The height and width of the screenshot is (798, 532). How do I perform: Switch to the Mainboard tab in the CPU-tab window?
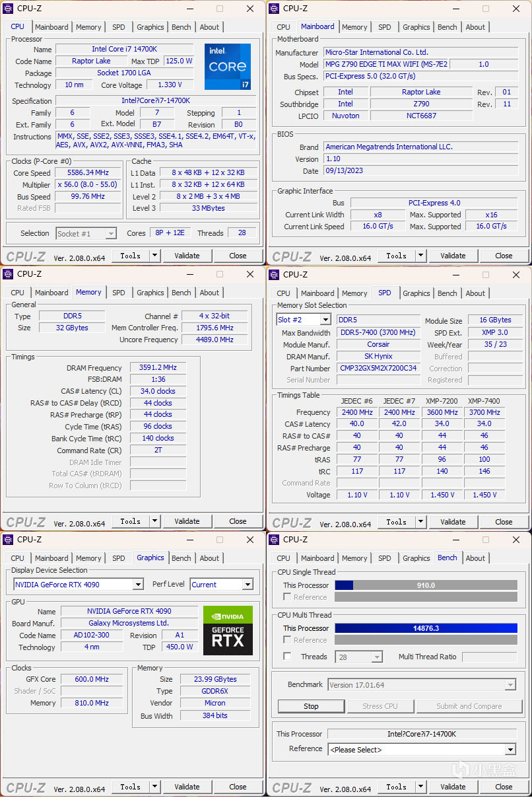tap(51, 27)
